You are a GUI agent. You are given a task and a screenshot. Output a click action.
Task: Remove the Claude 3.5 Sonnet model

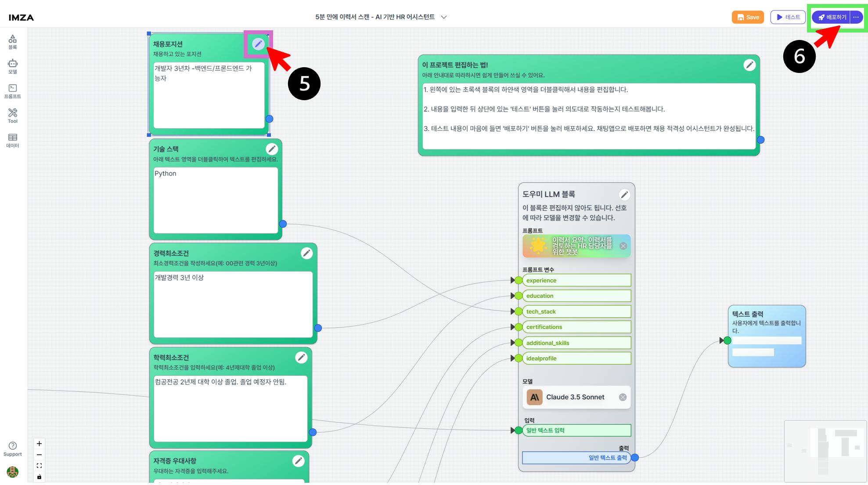(623, 397)
